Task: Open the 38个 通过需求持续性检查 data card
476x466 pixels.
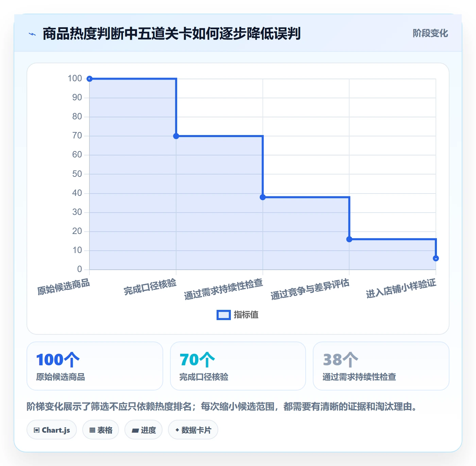Action: pyautogui.click(x=381, y=366)
